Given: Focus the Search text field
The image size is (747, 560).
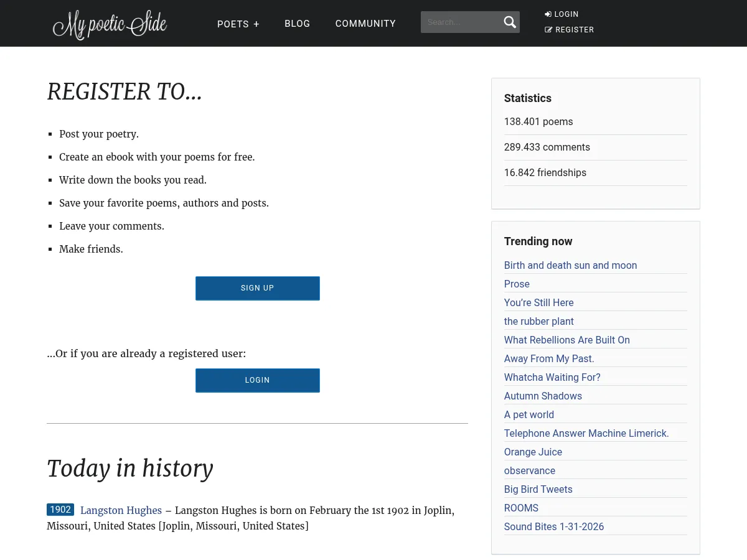Looking at the screenshot, I should (x=461, y=22).
